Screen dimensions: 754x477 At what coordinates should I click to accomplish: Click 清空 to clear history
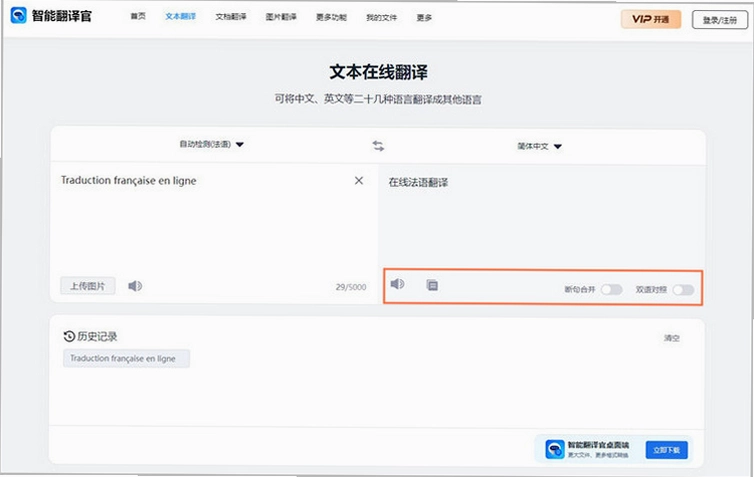[672, 338]
